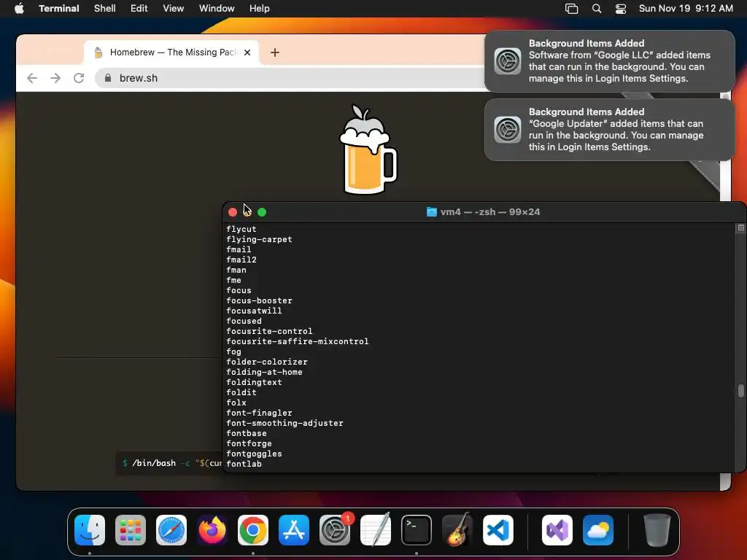
Task: Click the 'focusatwill' line in Terminal
Action: pos(254,311)
